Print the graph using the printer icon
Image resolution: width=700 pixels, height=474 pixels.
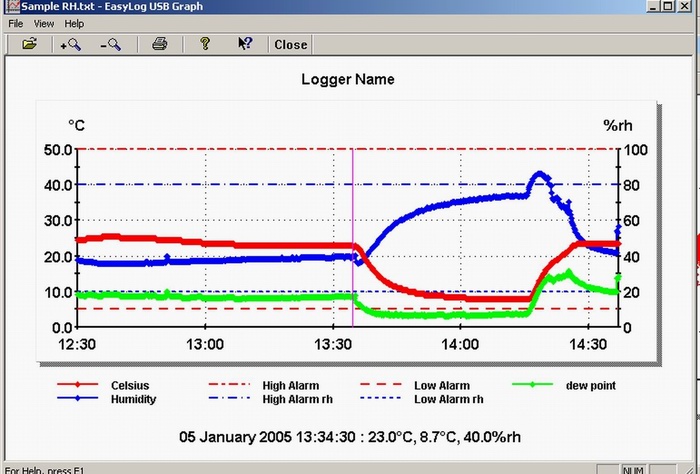(159, 44)
